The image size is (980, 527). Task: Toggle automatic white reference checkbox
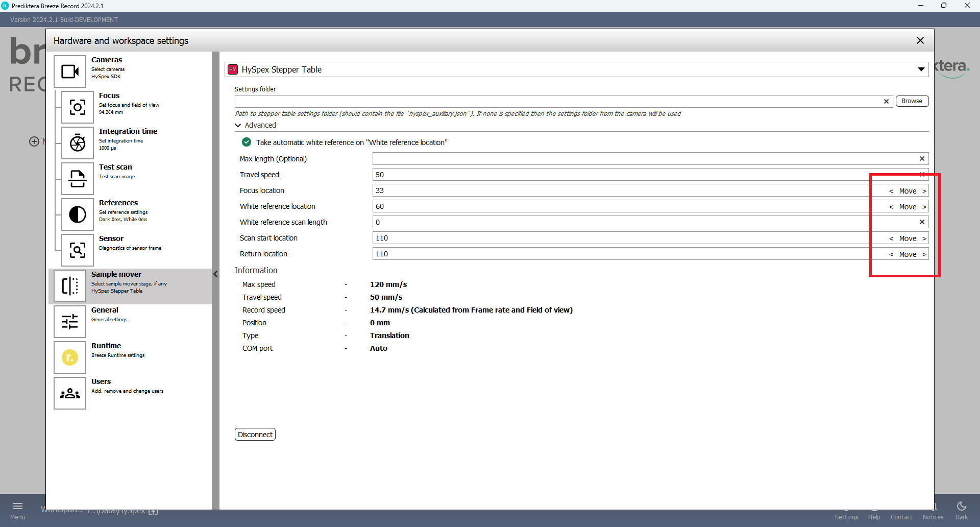coord(247,142)
